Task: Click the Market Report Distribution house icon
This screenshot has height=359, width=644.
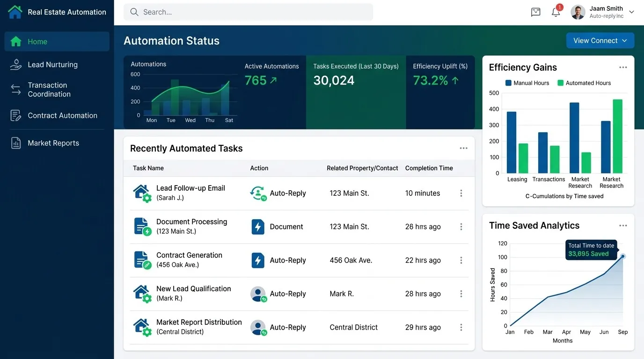Action: coord(142,327)
